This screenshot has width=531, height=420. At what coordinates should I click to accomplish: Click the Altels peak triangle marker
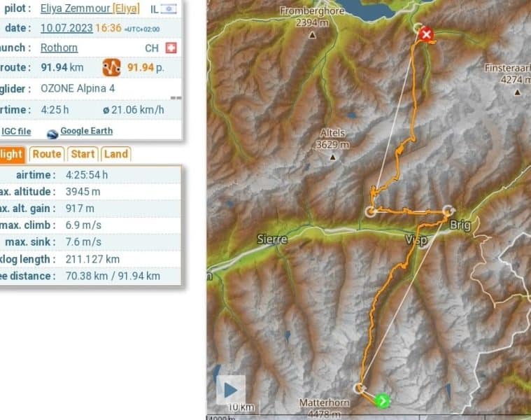pyautogui.click(x=333, y=157)
